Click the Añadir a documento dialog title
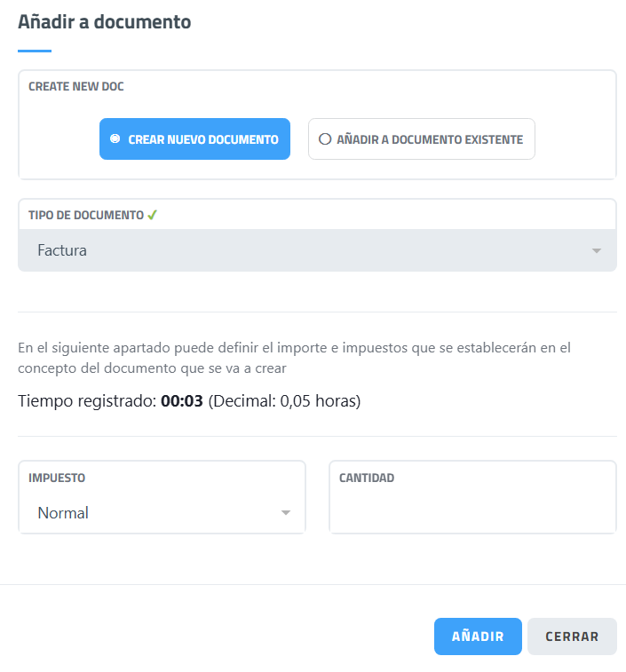This screenshot has height=672, width=626. click(105, 22)
